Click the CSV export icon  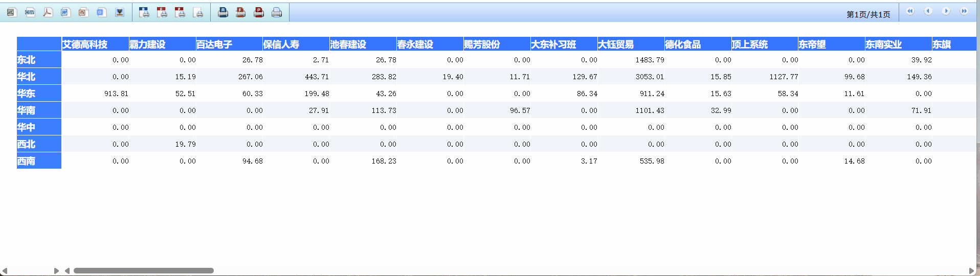30,12
